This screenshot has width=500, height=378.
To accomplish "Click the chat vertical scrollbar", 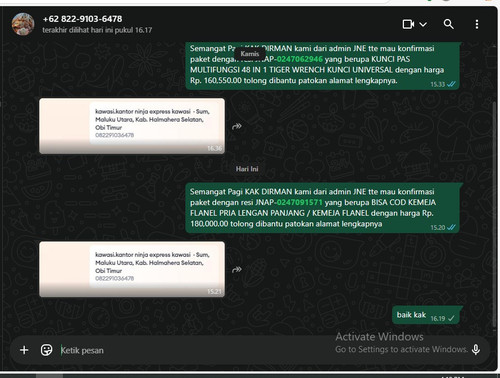I will (x=494, y=213).
